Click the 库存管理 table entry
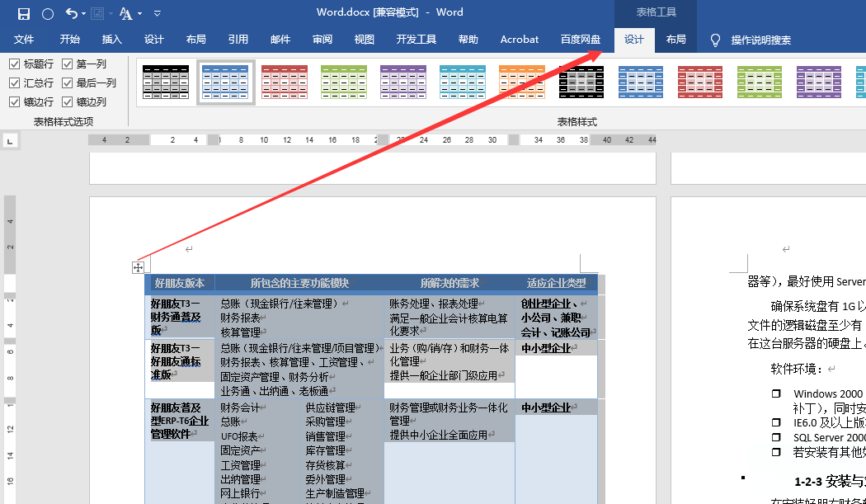The width and height of the screenshot is (866, 504). click(325, 450)
